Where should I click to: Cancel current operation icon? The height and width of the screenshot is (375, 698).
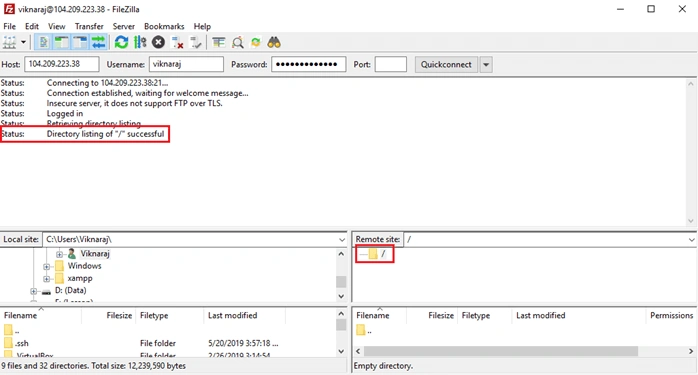[x=158, y=43]
